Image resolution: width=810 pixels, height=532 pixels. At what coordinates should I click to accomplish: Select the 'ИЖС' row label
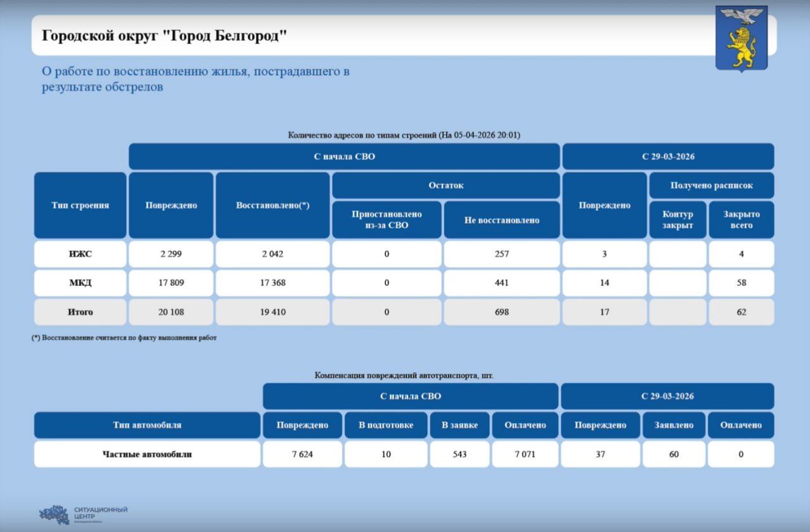(x=80, y=254)
